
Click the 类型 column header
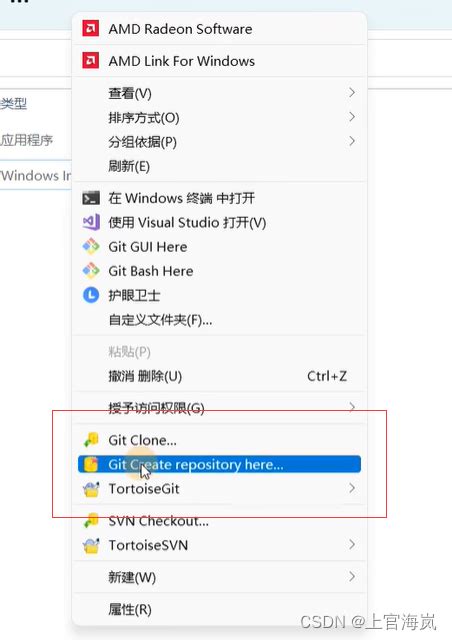point(14,104)
